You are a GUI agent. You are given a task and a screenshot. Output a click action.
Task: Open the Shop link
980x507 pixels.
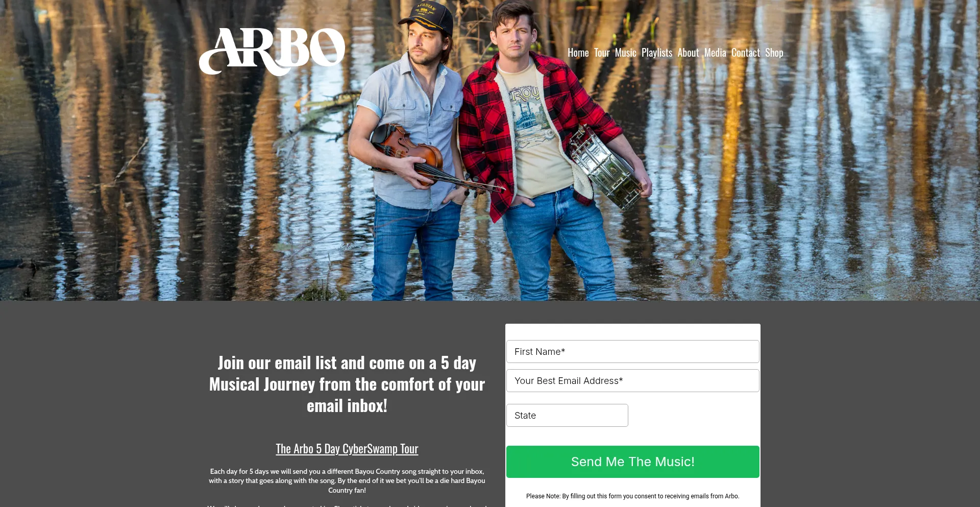[774, 53]
